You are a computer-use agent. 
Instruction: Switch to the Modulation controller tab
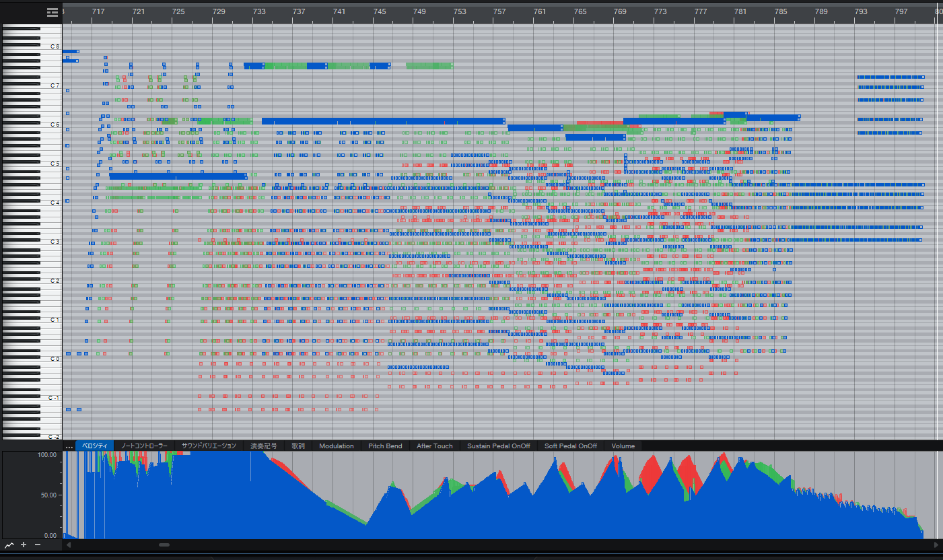[336, 446]
